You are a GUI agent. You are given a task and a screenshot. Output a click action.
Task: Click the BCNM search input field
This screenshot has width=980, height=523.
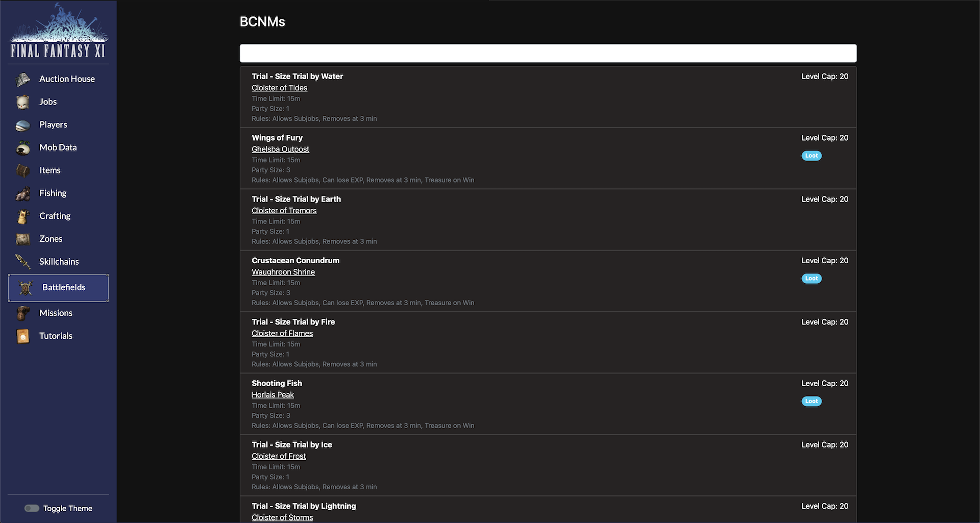coord(548,54)
